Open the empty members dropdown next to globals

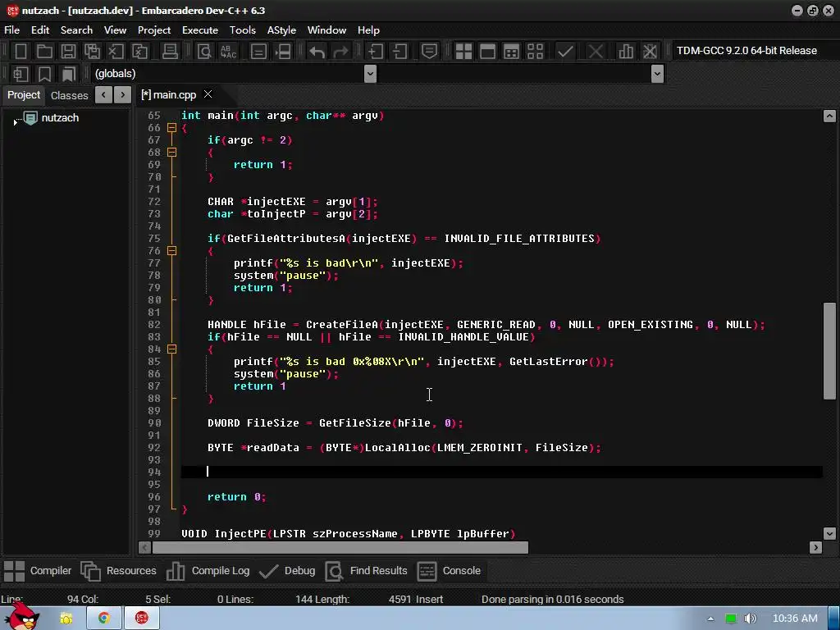(x=657, y=74)
